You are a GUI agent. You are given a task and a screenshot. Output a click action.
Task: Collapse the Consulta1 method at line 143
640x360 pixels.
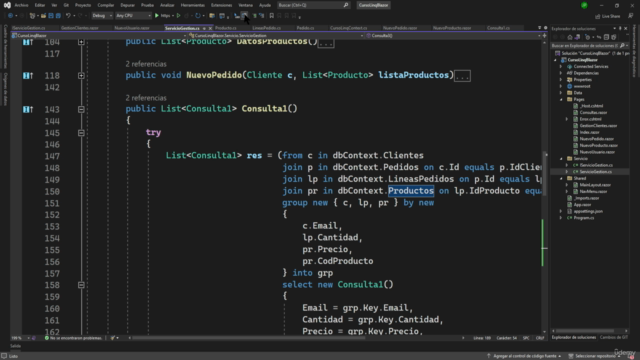(81, 109)
